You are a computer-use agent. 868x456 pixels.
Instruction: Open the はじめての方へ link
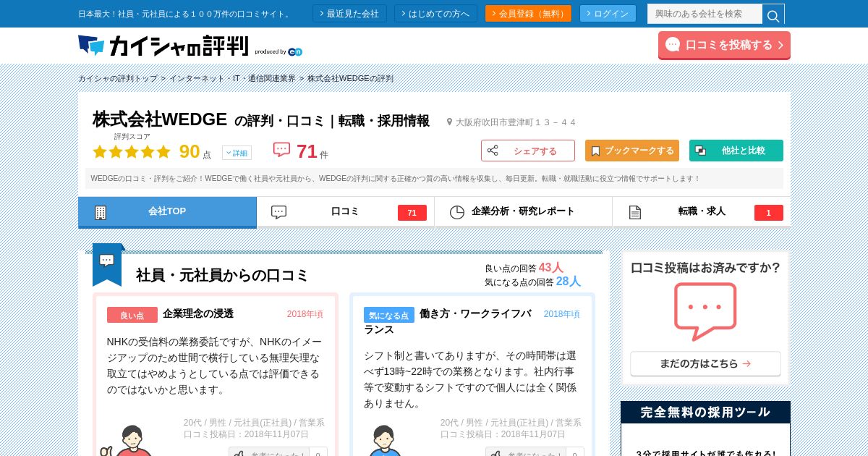coord(435,14)
